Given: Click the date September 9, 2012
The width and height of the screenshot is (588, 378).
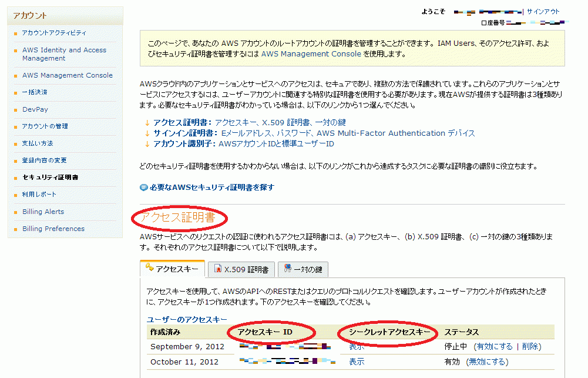Looking at the screenshot, I should coord(187,346).
